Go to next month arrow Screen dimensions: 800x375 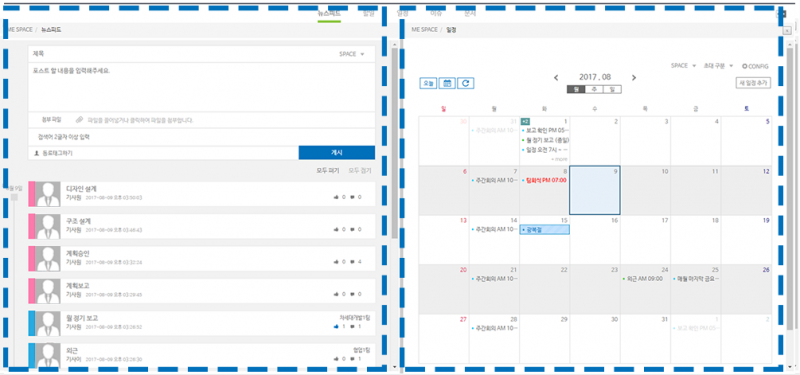click(x=634, y=78)
